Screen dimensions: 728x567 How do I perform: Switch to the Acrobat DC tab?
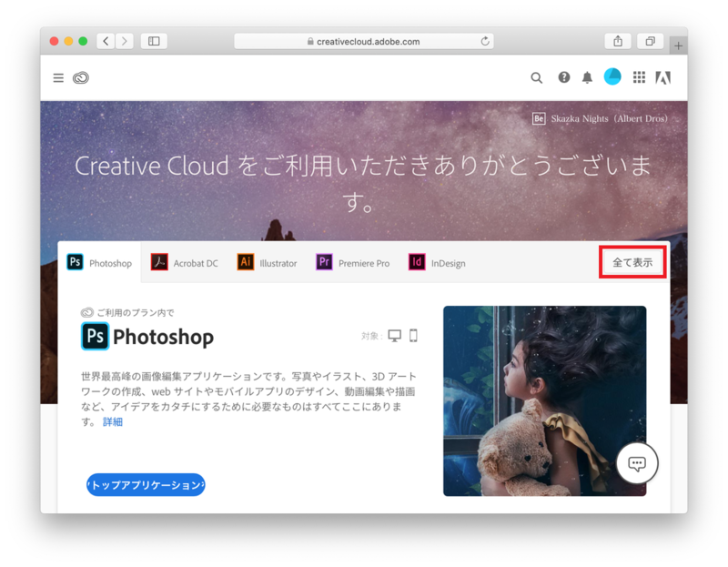[x=185, y=262]
